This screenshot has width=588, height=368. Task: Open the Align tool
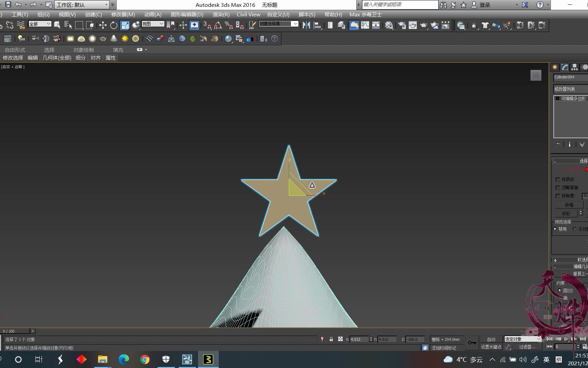(318, 25)
